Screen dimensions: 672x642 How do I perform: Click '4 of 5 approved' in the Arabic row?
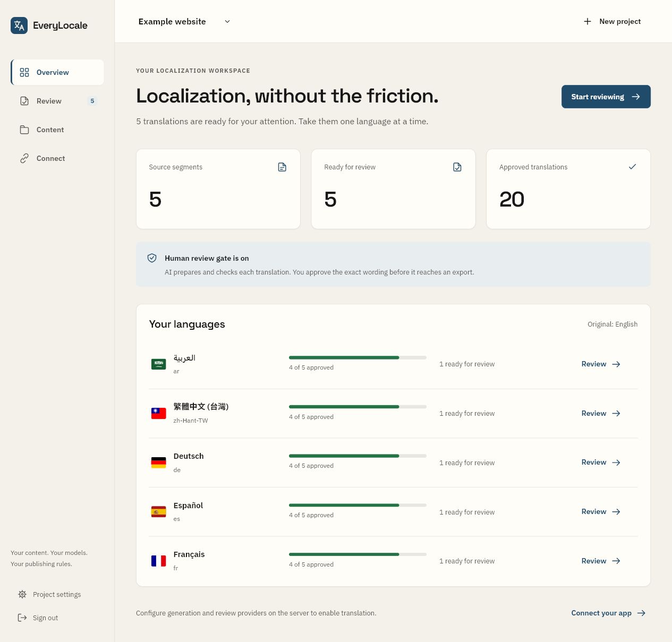311,367
